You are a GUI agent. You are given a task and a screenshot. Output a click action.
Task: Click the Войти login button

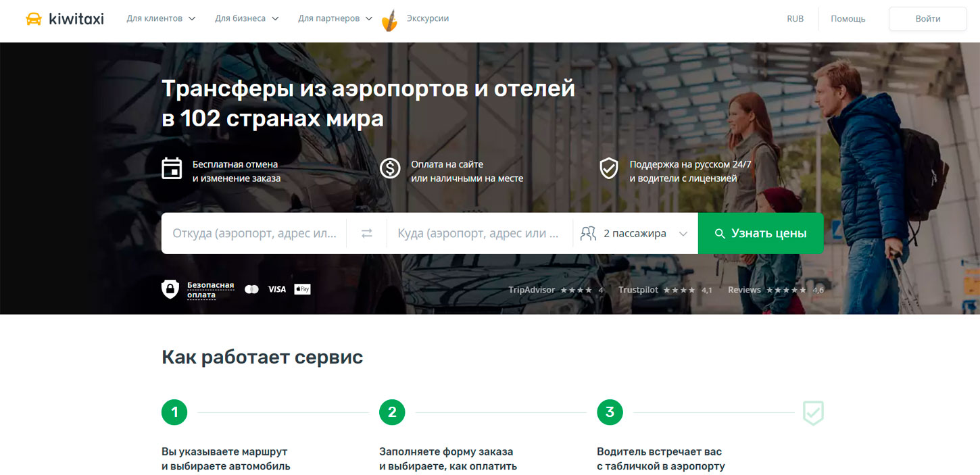[x=928, y=19]
